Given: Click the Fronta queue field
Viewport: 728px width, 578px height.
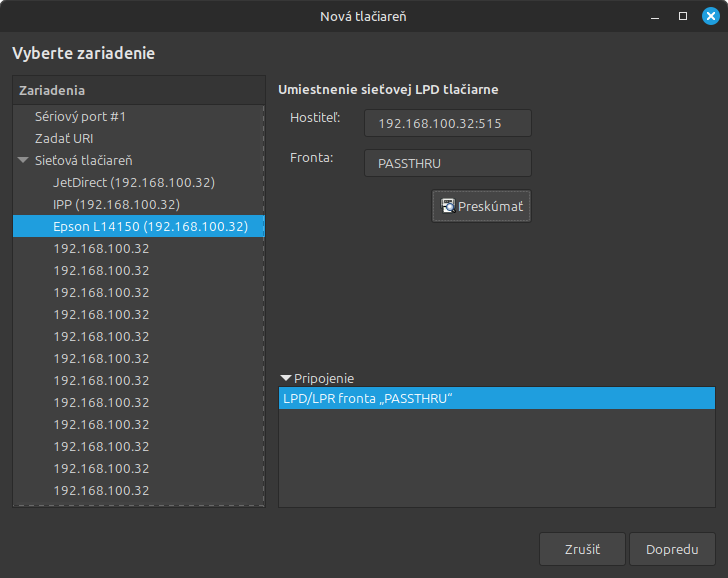Looking at the screenshot, I should pos(447,163).
